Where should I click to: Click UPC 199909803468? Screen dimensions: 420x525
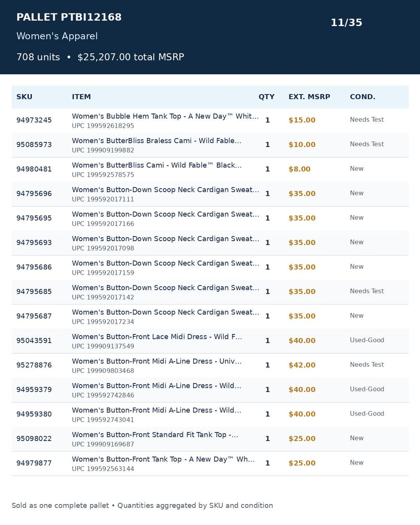tap(103, 371)
